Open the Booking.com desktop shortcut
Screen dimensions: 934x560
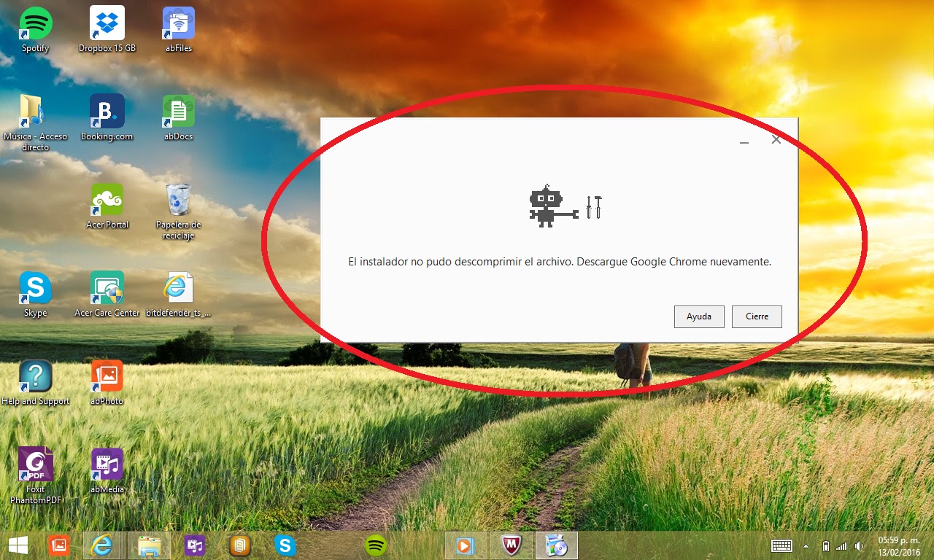[107, 118]
